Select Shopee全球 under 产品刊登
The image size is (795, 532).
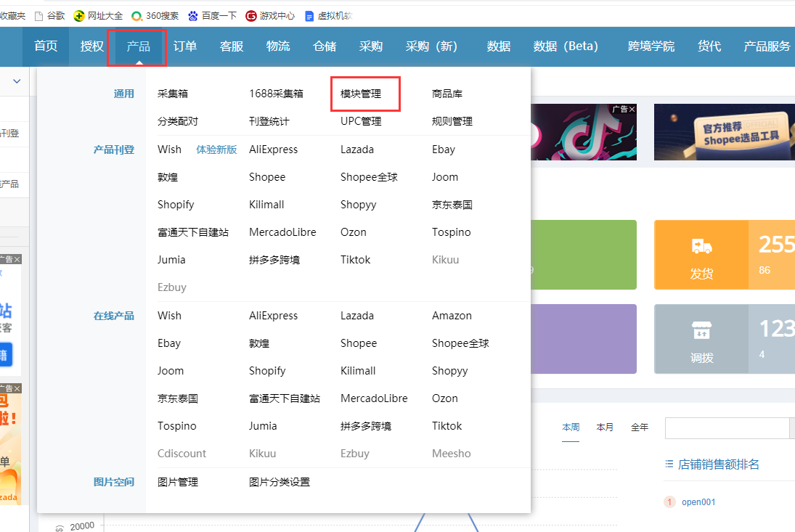click(369, 177)
